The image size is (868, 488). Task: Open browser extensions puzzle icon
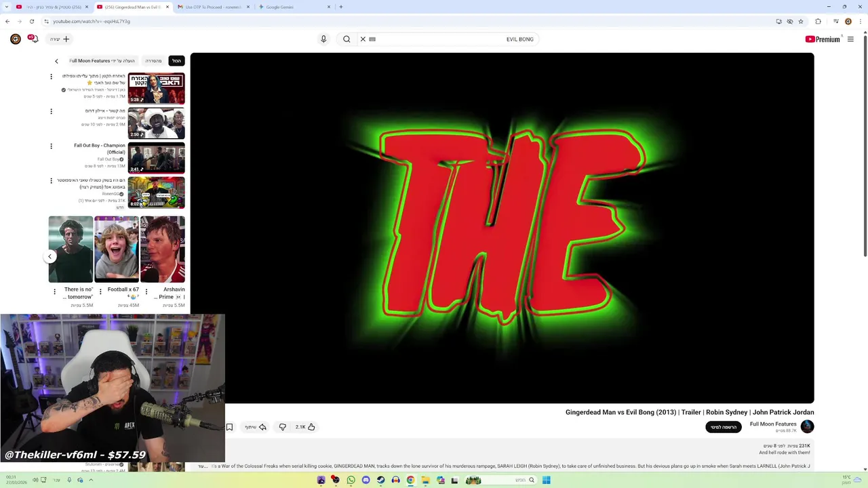pos(818,21)
